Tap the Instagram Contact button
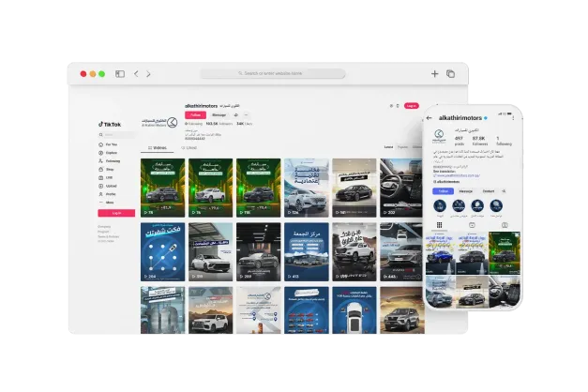Viewport: 588px width, 392px height. 489,191
